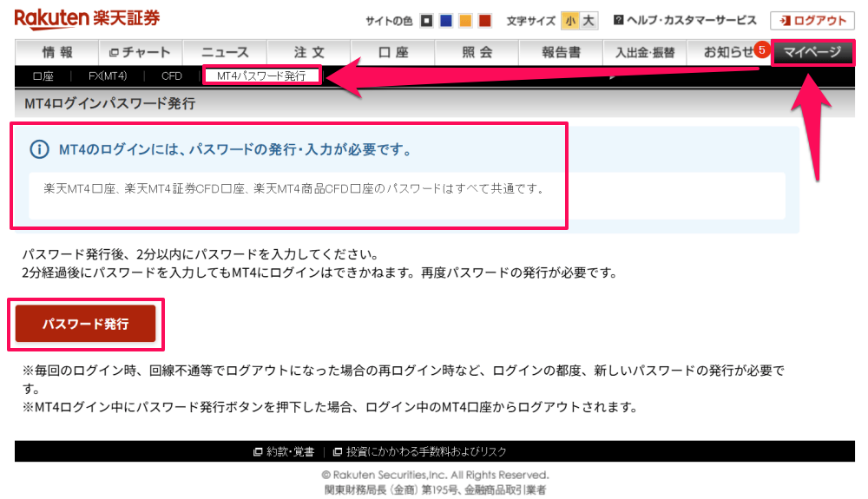The width and height of the screenshot is (868, 499).
Task: Select the CFD submenu tab
Action: pos(172,76)
